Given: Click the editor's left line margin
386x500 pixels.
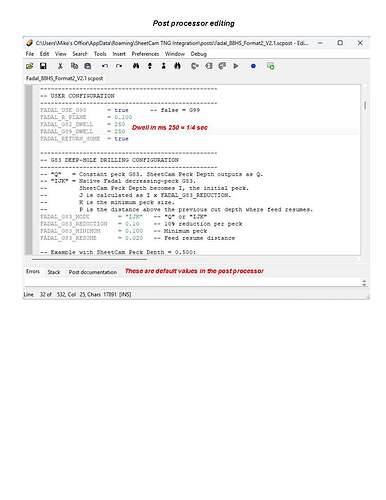Looking at the screenshot, I should click(29, 170).
